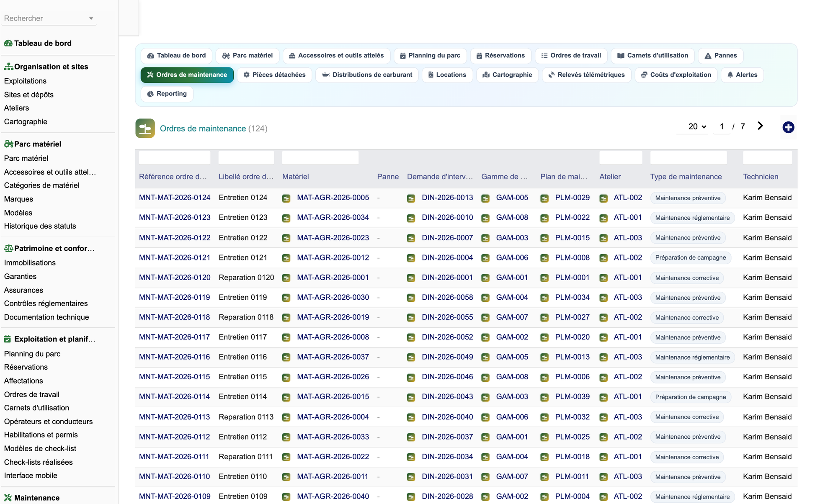Select the Cartographie tab
This screenshot has height=504, width=815.
click(x=507, y=75)
